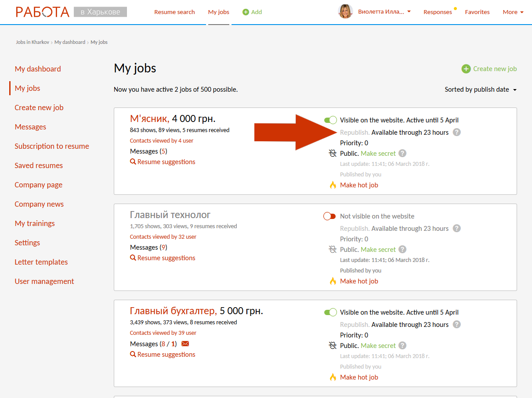Click the envelope icon in Главный бухгалтер messages
532x398 pixels.
pos(185,344)
